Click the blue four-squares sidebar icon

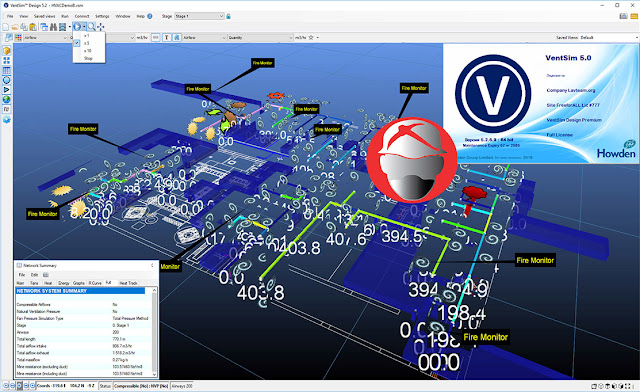click(x=7, y=60)
